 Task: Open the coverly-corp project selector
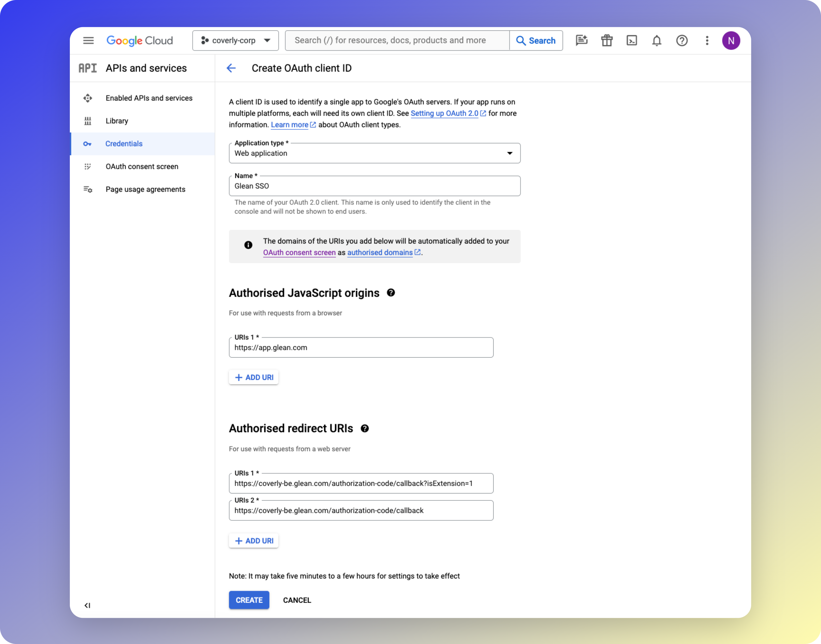tap(235, 40)
